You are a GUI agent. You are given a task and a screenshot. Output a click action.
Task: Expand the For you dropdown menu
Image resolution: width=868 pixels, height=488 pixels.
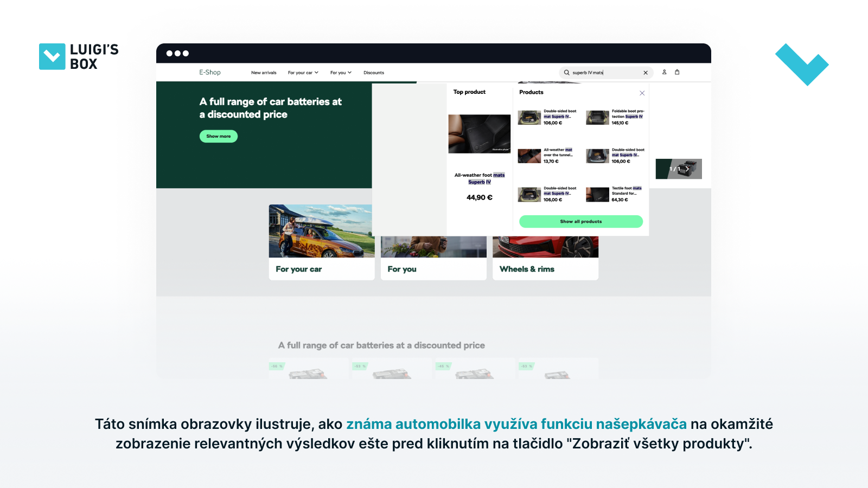pos(341,73)
